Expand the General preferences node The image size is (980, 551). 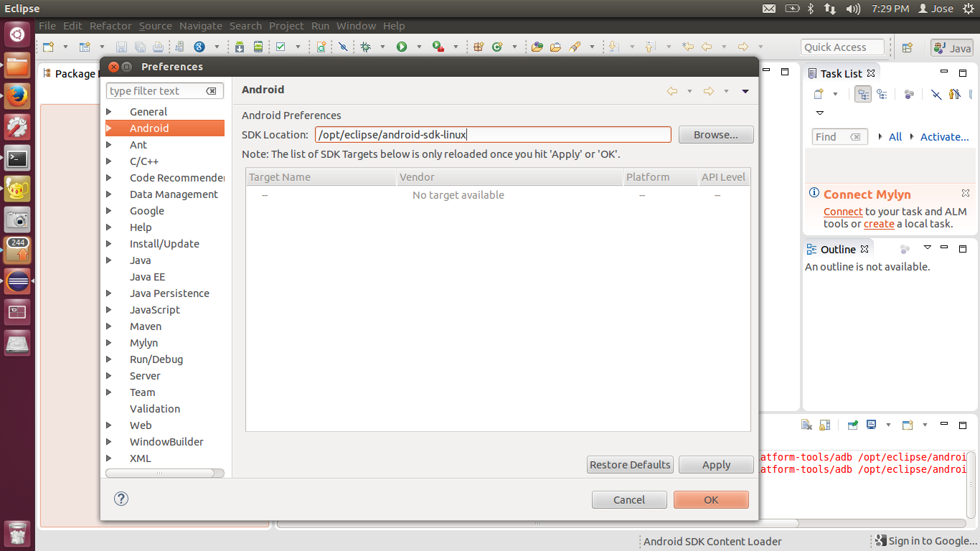point(109,112)
